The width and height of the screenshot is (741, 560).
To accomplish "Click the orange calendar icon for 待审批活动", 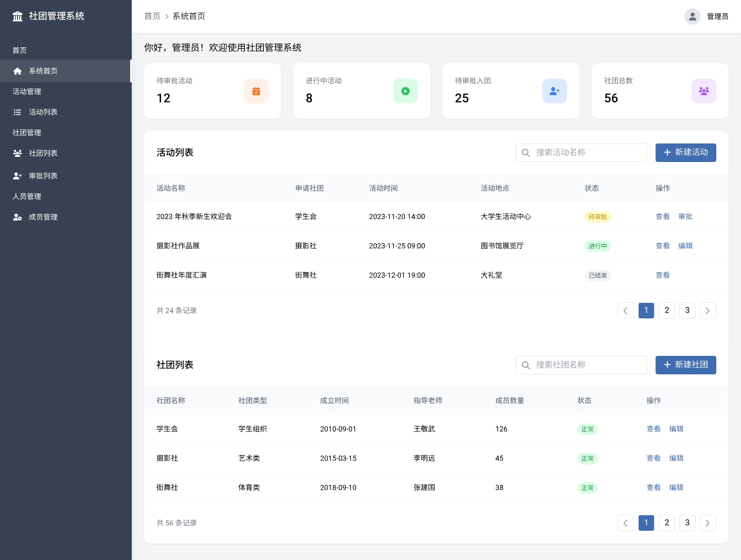I will click(256, 91).
